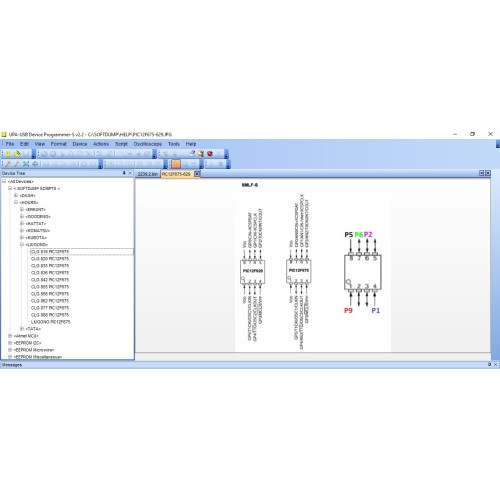
Task: Switch to the 2239.2.bin tab
Action: click(x=147, y=174)
